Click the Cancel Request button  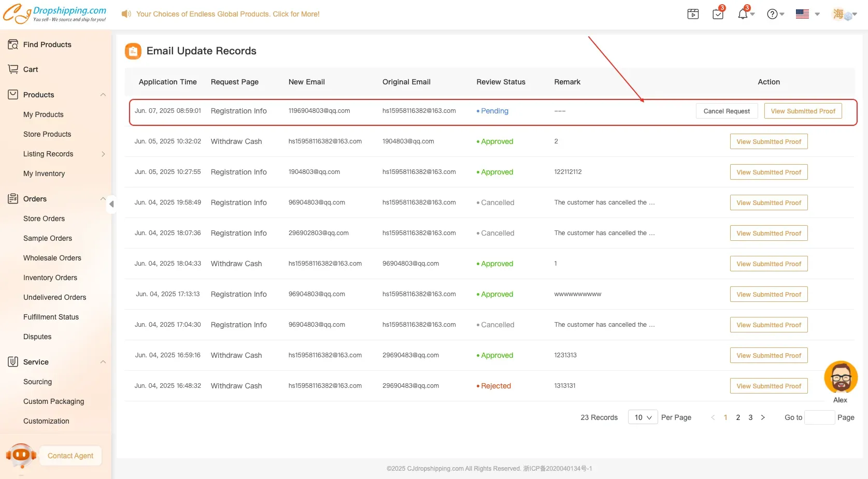[x=727, y=111]
